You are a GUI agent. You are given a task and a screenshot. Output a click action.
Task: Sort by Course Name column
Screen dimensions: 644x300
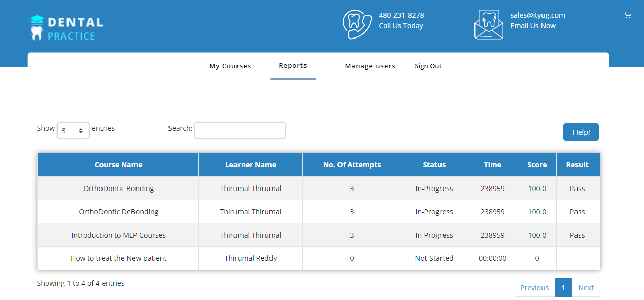pyautogui.click(x=118, y=165)
